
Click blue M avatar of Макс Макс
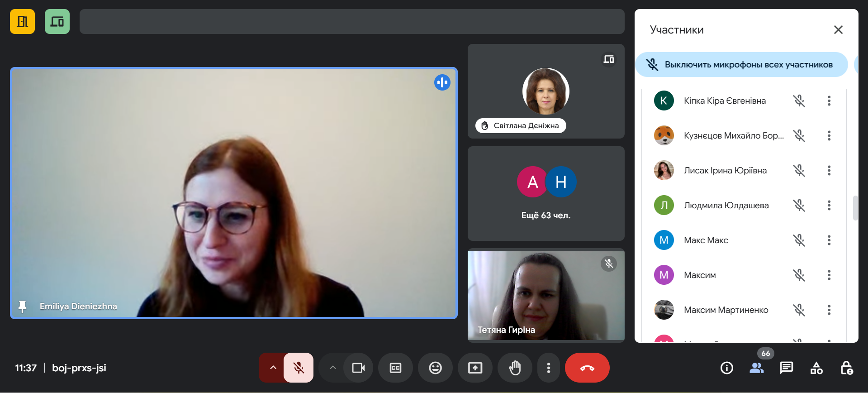tap(664, 240)
